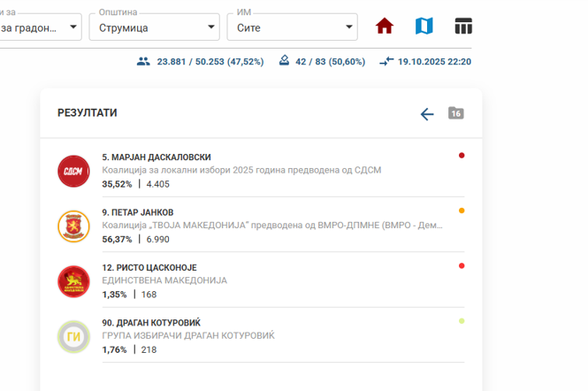Click the back arrow in Results
The image size is (588, 391).
point(427,114)
